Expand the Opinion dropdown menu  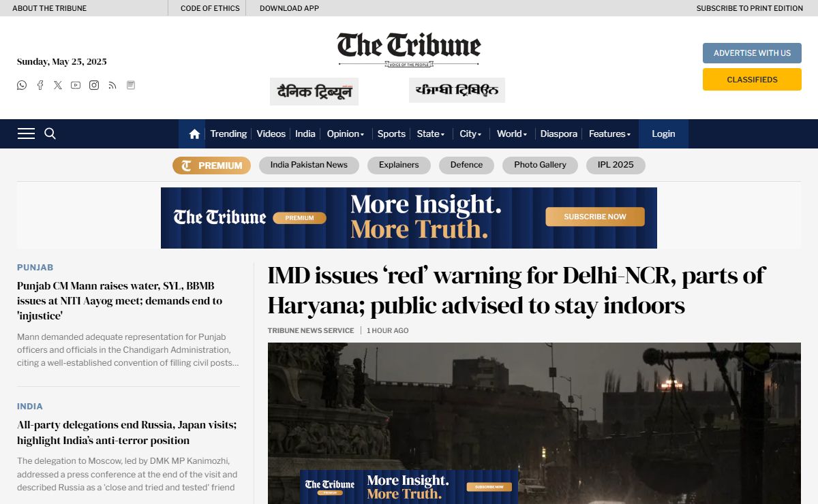point(346,133)
